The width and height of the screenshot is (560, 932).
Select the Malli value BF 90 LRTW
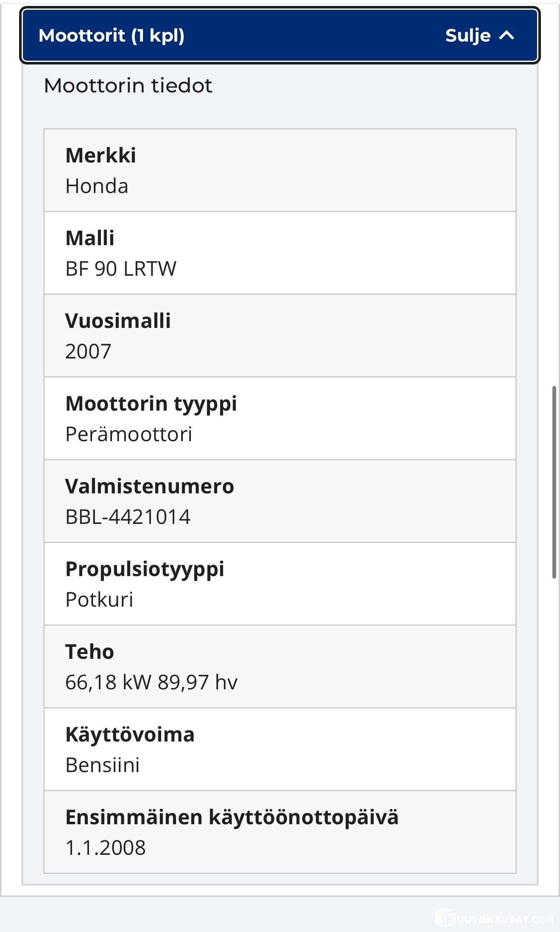tap(121, 269)
